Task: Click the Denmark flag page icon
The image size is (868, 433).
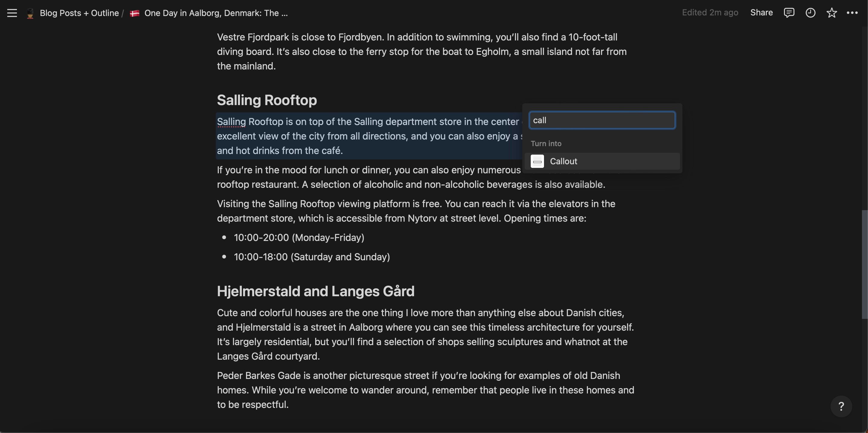Action: [x=135, y=14]
